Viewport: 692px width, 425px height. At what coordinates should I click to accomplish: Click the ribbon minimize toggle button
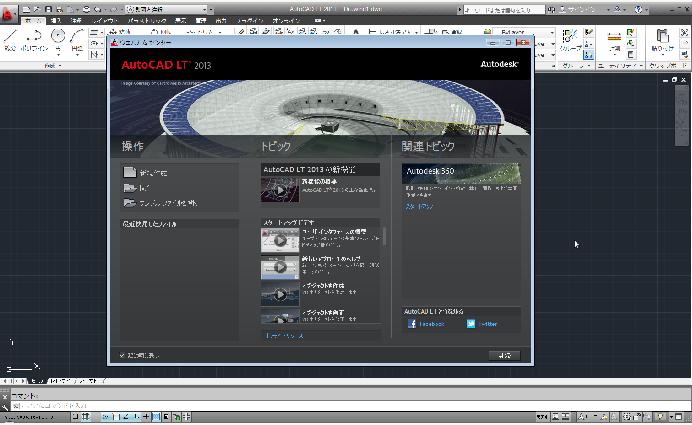320,20
